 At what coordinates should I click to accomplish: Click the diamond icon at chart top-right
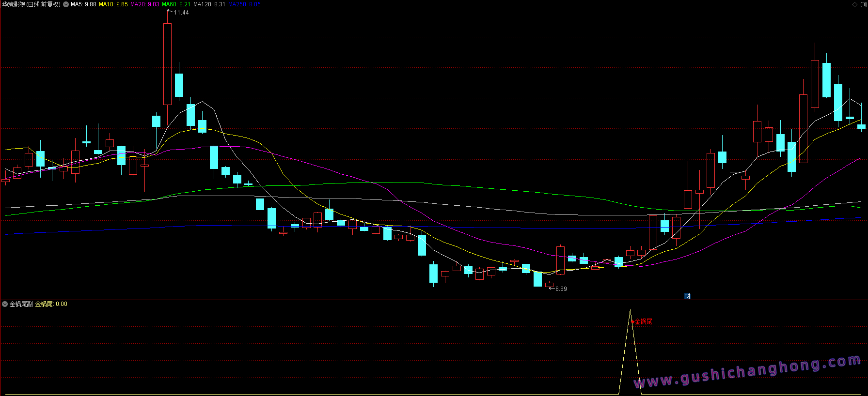point(854,4)
